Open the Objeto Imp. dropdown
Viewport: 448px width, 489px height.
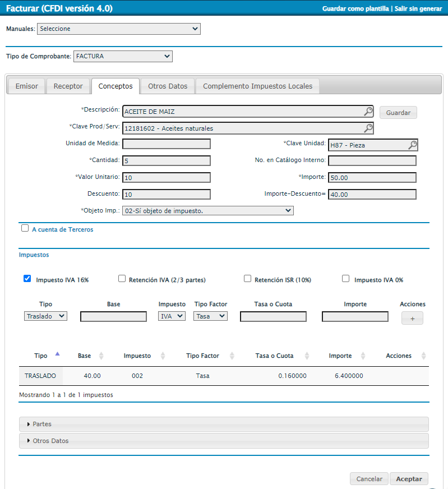[x=208, y=210]
